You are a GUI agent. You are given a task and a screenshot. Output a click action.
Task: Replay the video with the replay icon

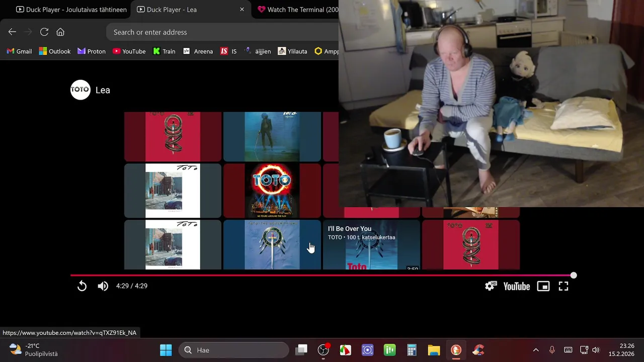point(82,286)
